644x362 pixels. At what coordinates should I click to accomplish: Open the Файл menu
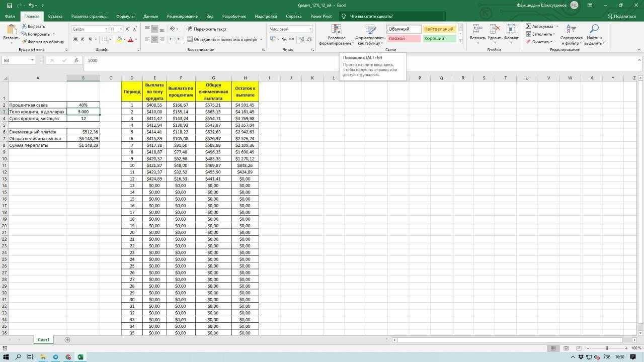(10, 16)
